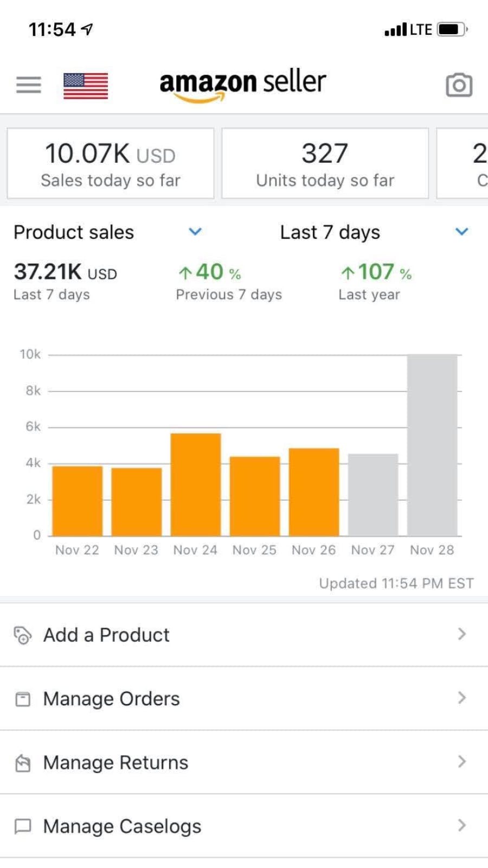This screenshot has height=868, width=488.
Task: Tap the Manage Returns package icon
Action: pos(23,763)
